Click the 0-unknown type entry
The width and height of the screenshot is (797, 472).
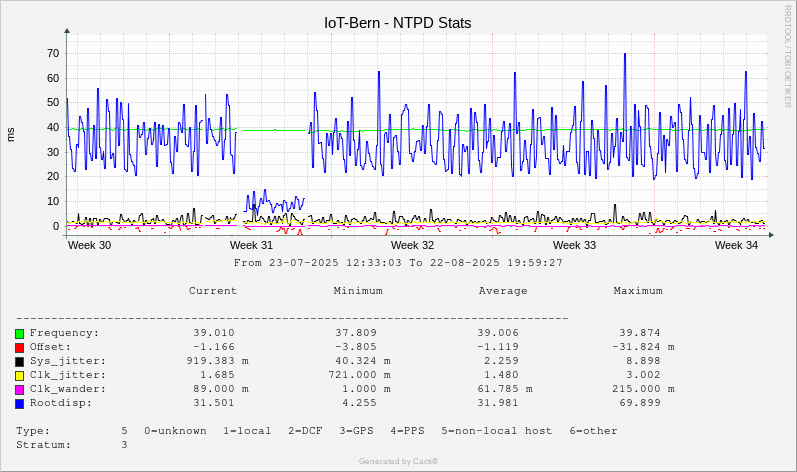click(x=175, y=431)
